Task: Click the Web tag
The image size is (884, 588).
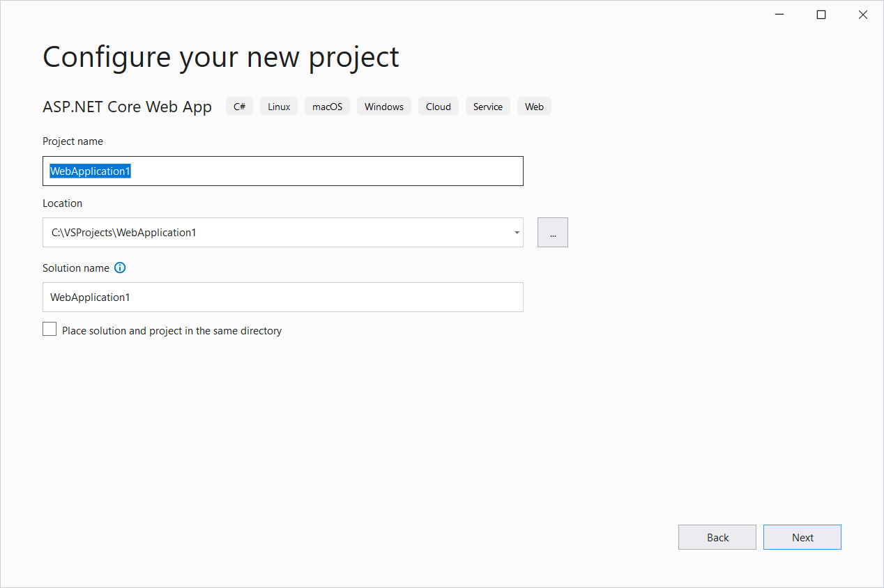Action: (535, 107)
